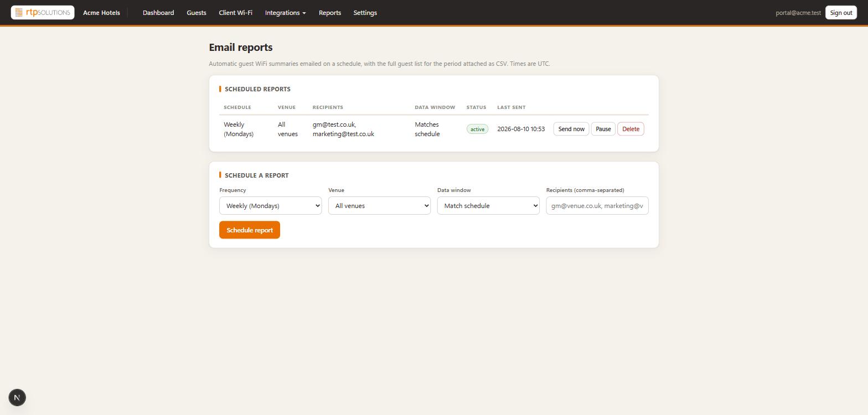Click the Email reports heading
The width and height of the screenshot is (868, 415).
(241, 48)
